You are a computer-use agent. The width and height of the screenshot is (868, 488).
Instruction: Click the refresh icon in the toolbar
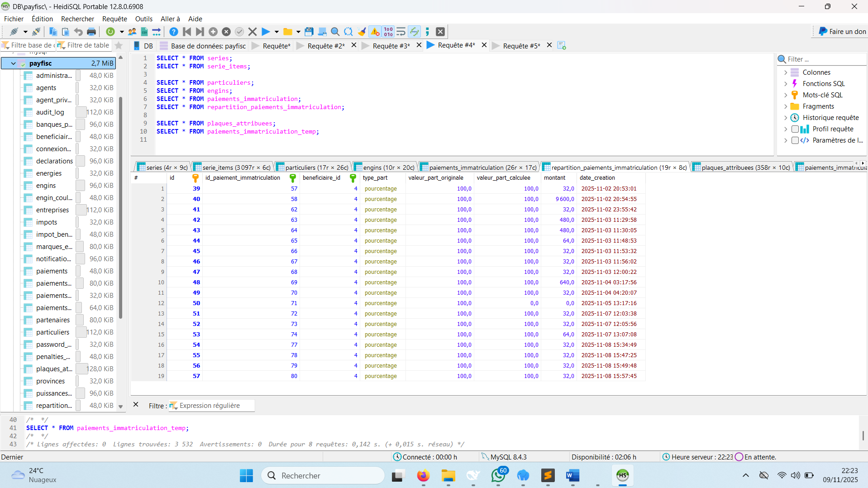point(110,32)
